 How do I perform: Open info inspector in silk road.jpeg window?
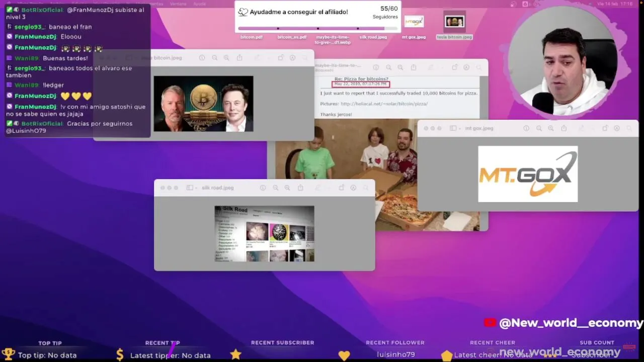tap(263, 188)
